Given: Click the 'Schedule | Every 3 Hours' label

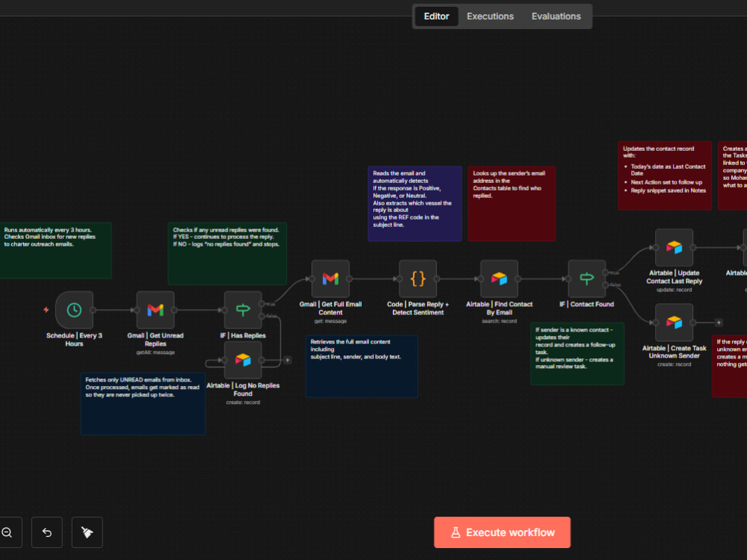Looking at the screenshot, I should [74, 340].
